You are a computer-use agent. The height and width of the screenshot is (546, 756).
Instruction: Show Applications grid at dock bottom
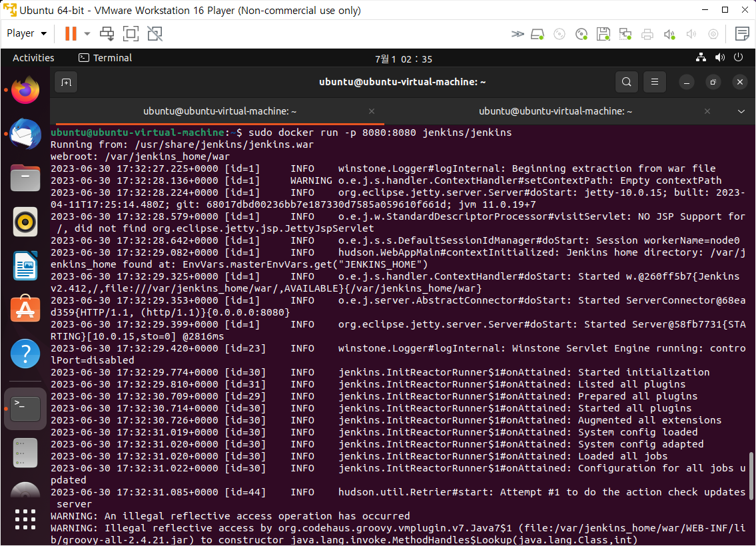[25, 519]
